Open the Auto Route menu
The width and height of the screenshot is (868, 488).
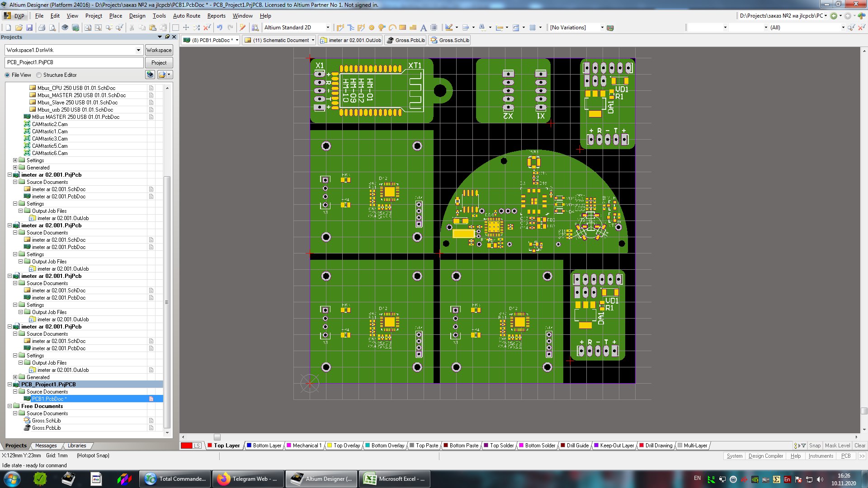(x=187, y=16)
